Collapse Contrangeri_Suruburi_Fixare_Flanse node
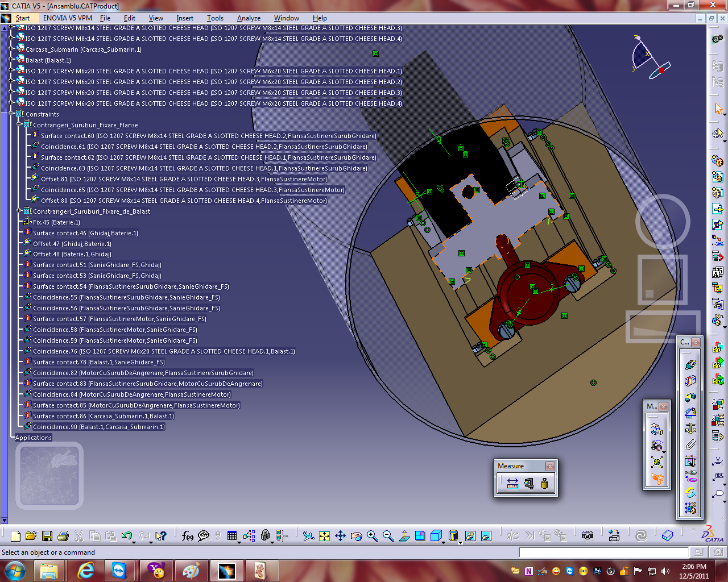Viewport: 728px width, 582px height. (19, 124)
